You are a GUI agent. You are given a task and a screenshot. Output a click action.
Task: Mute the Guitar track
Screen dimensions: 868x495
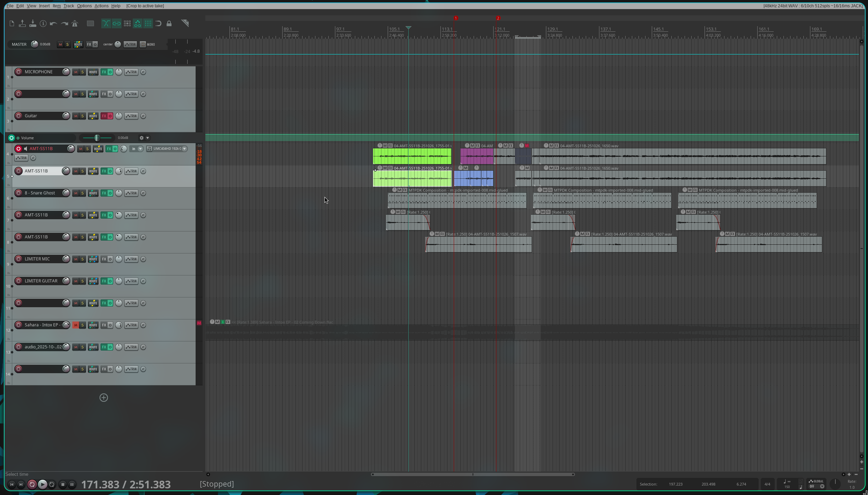[x=75, y=116]
